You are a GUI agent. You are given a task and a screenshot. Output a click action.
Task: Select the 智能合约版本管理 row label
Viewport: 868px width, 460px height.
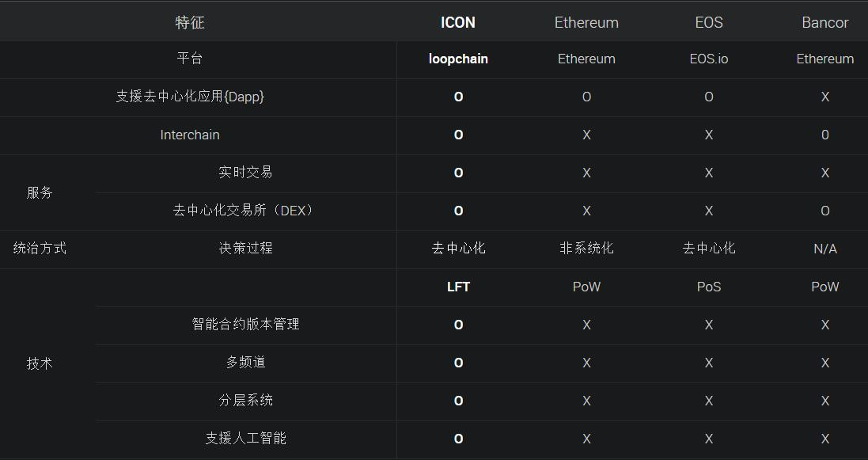click(245, 325)
